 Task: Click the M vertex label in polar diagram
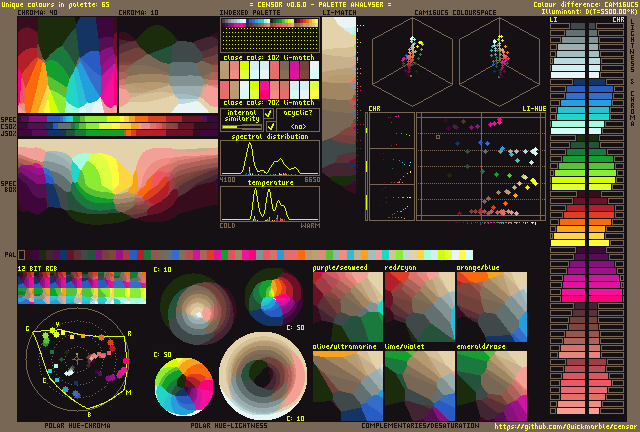click(x=128, y=393)
